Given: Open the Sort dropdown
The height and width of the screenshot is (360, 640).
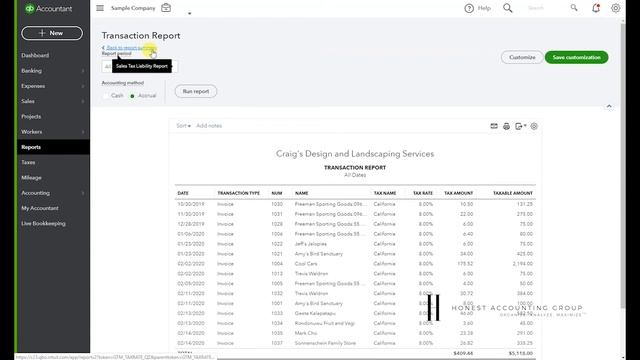Looking at the screenshot, I should click(183, 126).
